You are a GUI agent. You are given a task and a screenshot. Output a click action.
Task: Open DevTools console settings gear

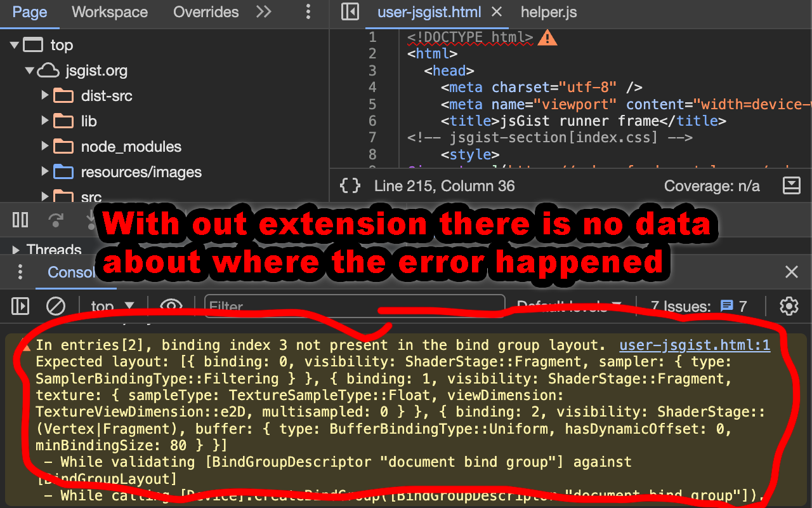789,305
